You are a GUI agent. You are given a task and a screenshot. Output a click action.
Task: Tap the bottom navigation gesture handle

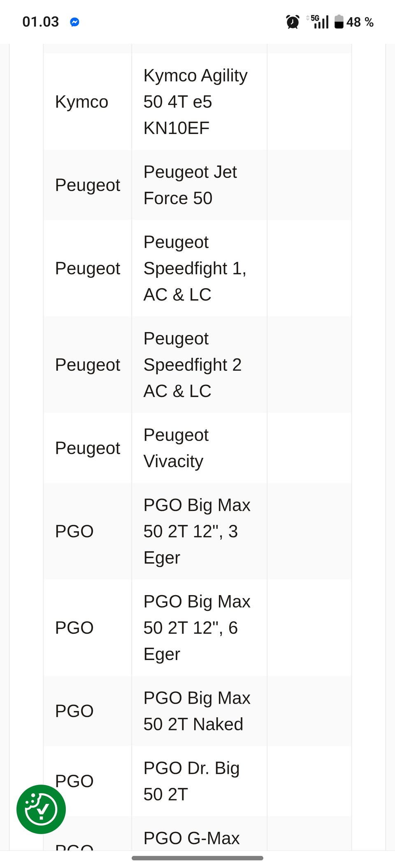(197, 858)
